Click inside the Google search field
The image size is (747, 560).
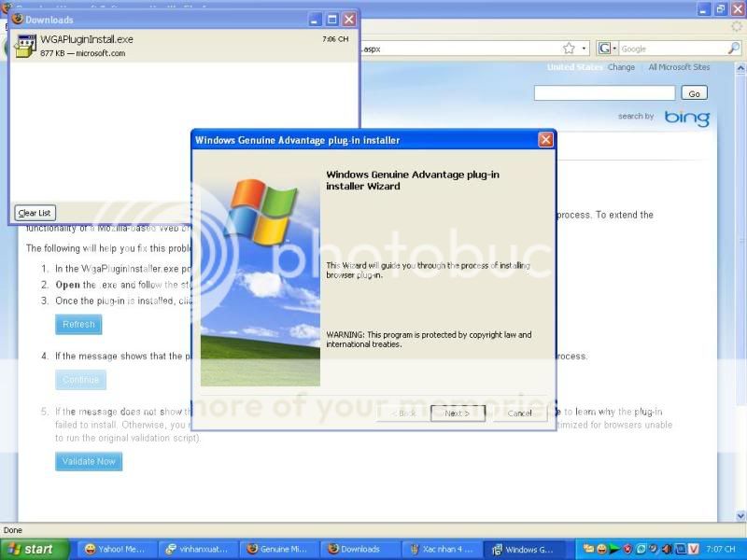tap(672, 49)
